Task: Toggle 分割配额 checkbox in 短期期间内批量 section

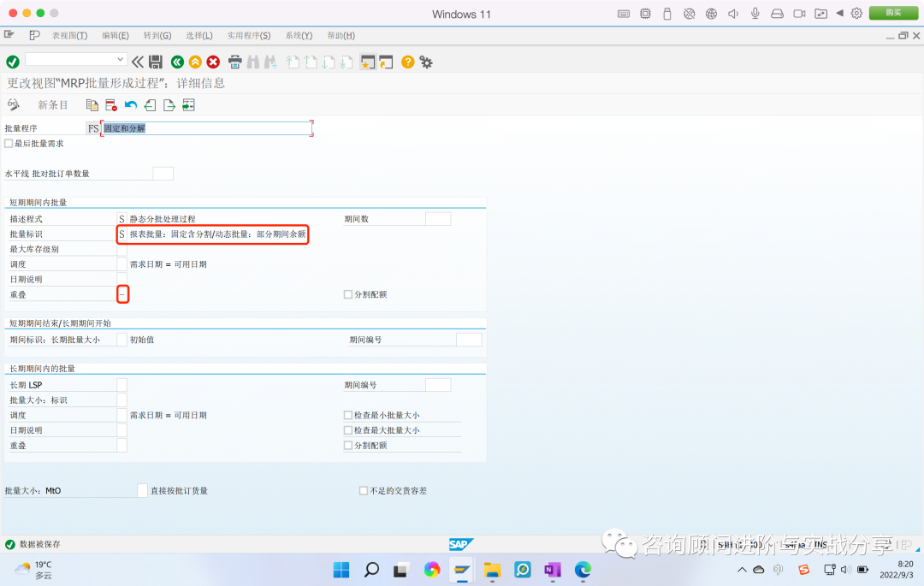Action: tap(347, 294)
